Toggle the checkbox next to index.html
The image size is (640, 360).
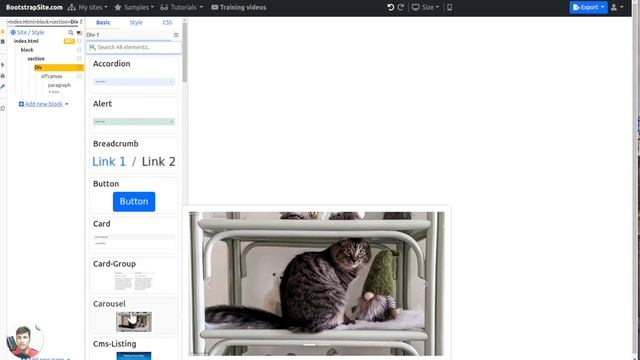tap(79, 41)
